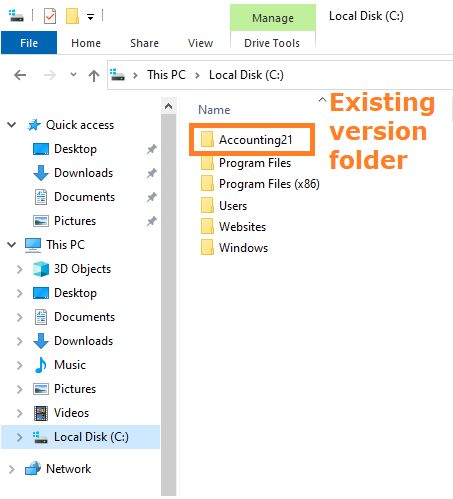453x499 pixels.
Task: Click the Properties icon in quick access toolbar
Action: click(50, 16)
